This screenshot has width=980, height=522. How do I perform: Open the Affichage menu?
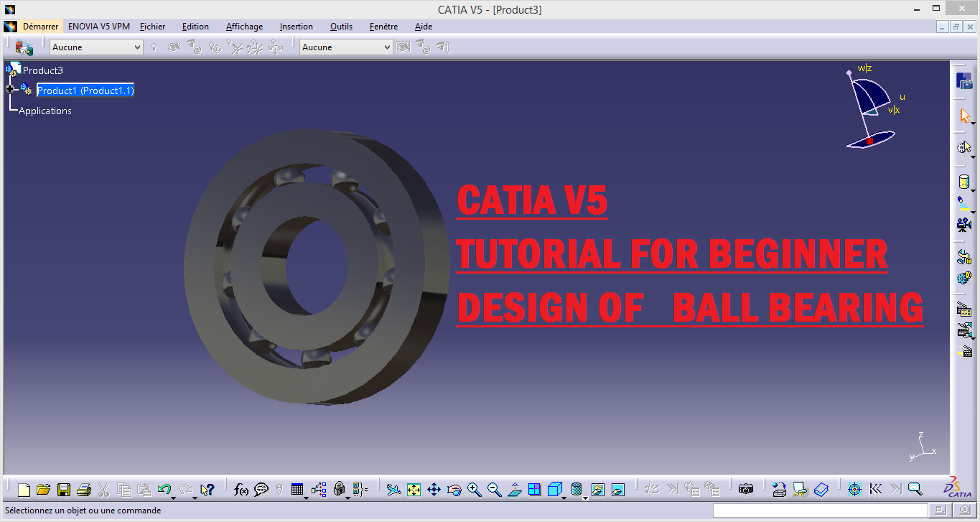click(244, 27)
